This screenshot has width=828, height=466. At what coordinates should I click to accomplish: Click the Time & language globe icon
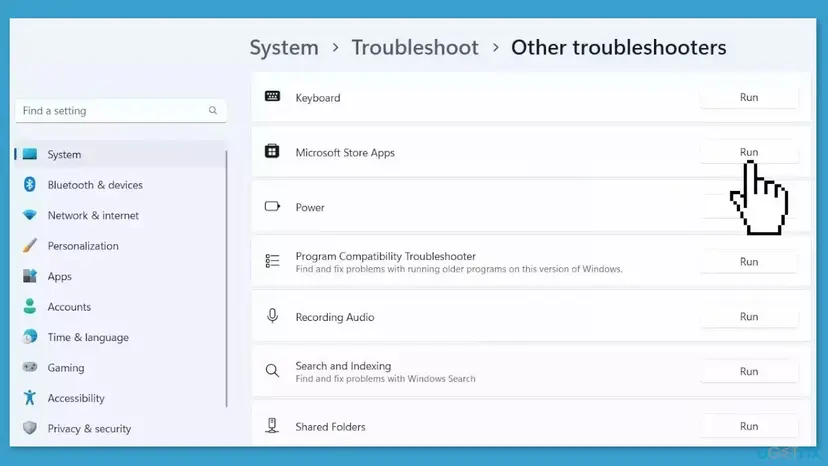[30, 337]
